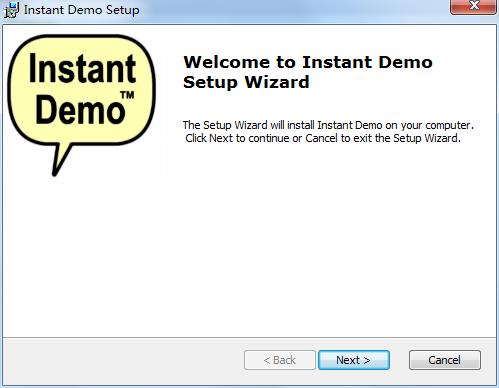
Task: Click the installer icon in title bar
Action: (11, 10)
